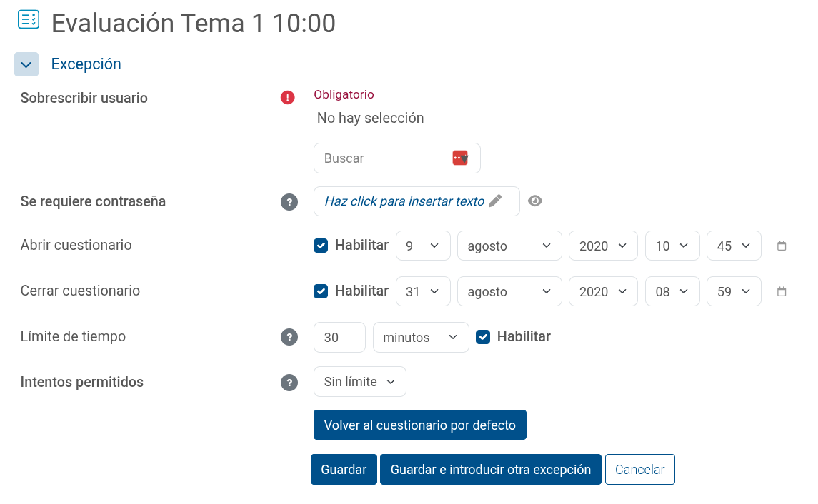
Task: Open help for Se requiere contraseña
Action: (x=289, y=202)
